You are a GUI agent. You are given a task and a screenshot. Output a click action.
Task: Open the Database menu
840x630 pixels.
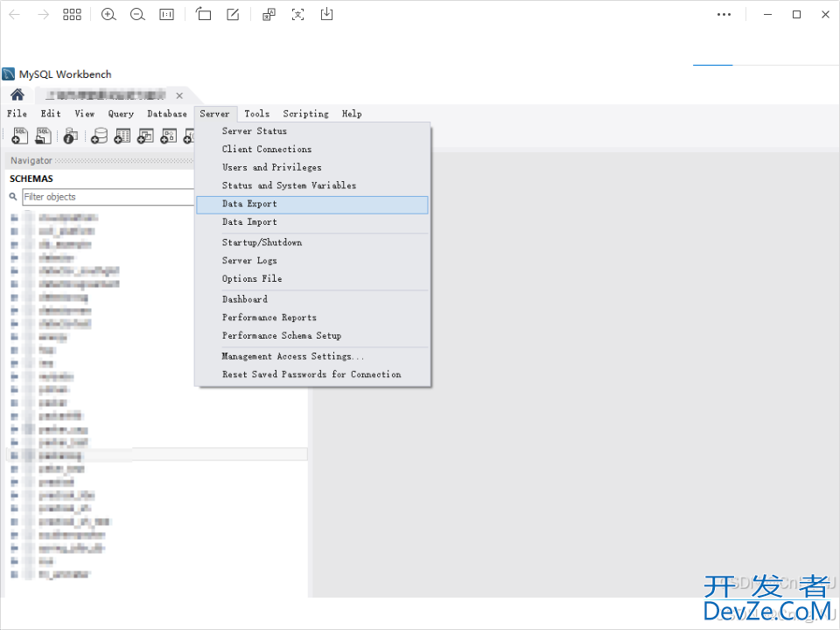[x=167, y=114]
